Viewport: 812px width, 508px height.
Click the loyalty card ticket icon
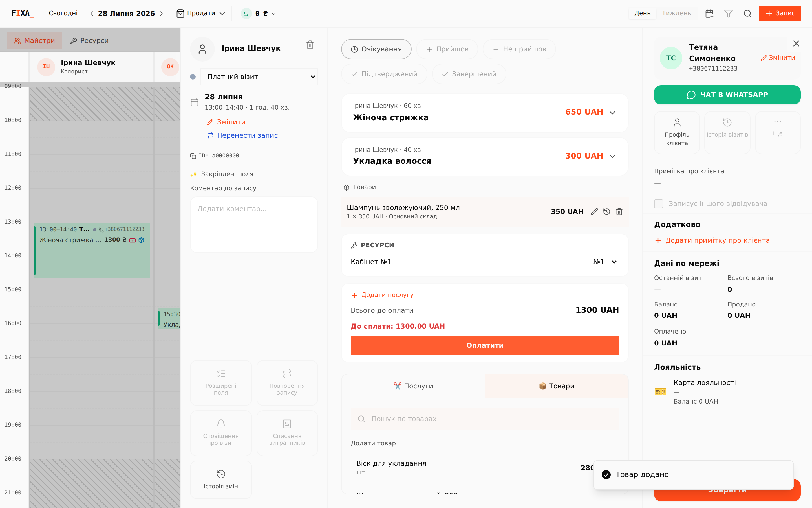[x=660, y=392]
